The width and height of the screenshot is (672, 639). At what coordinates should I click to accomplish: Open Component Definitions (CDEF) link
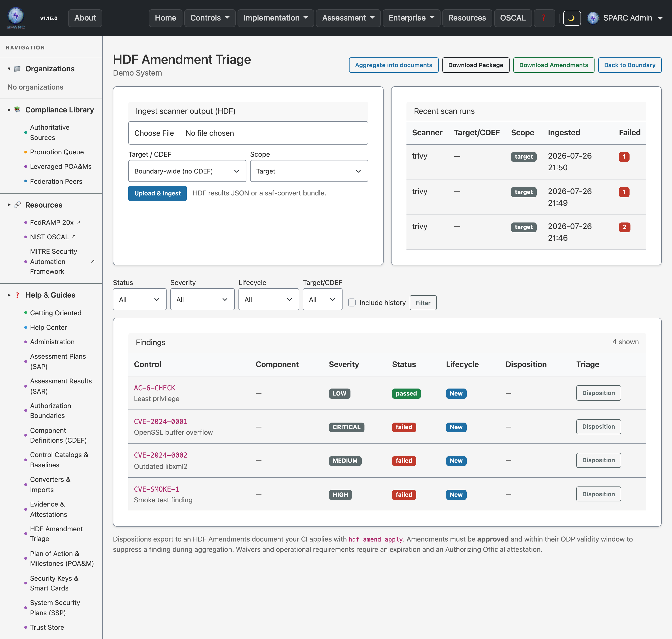point(58,435)
